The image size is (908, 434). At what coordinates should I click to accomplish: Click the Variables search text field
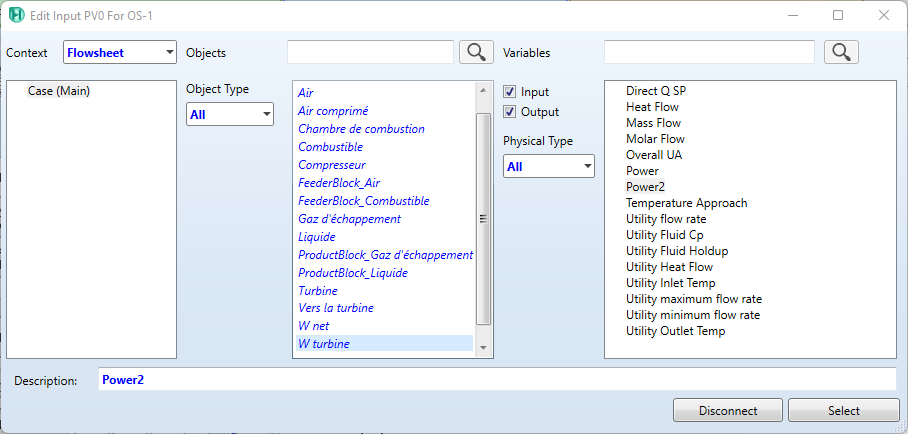pyautogui.click(x=709, y=52)
